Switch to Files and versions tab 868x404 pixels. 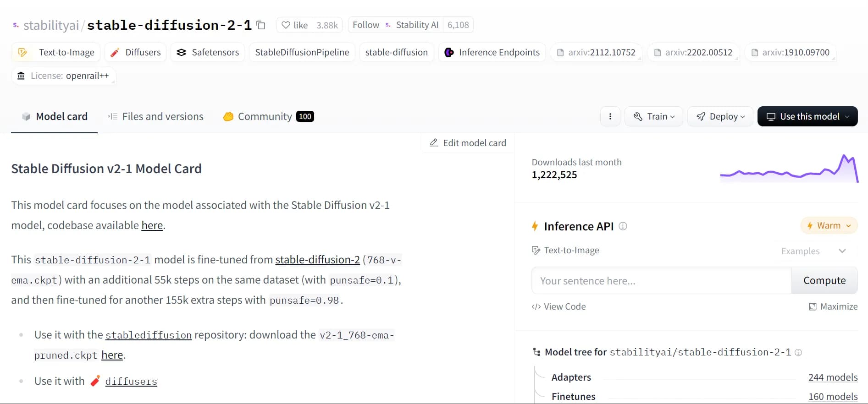(155, 116)
